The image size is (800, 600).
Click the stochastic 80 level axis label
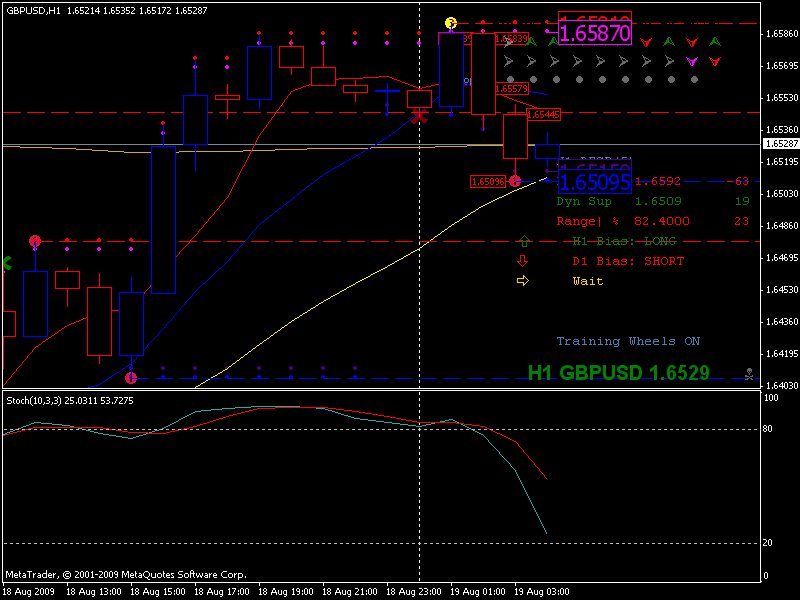[768, 429]
